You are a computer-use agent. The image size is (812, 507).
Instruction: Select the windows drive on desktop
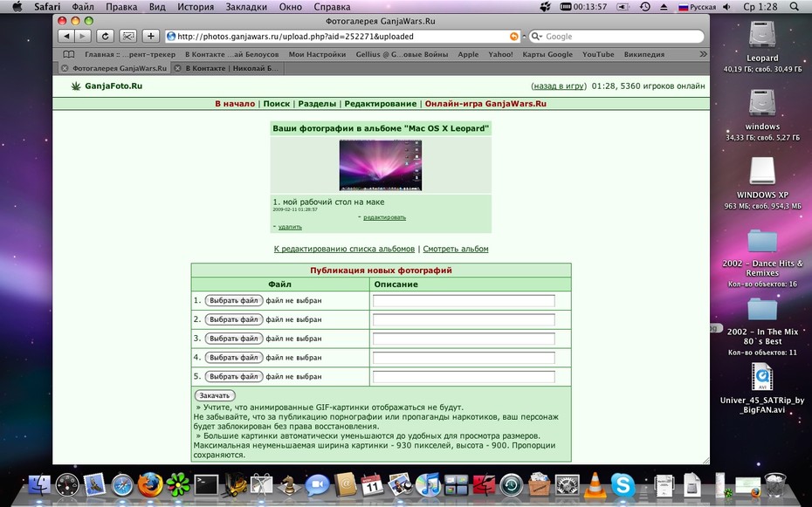point(761,104)
